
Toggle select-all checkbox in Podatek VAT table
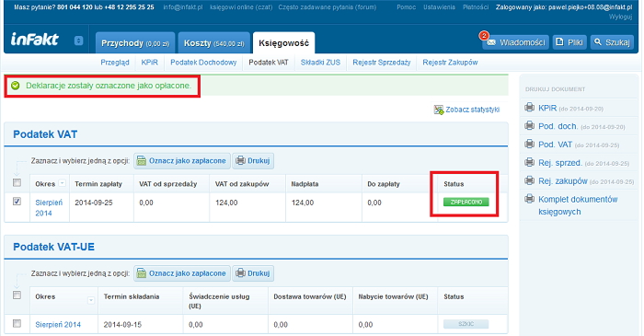tap(17, 183)
